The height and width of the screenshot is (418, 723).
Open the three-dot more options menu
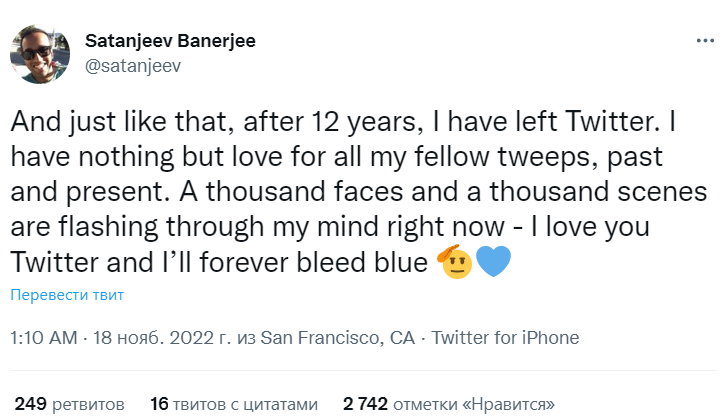(705, 41)
